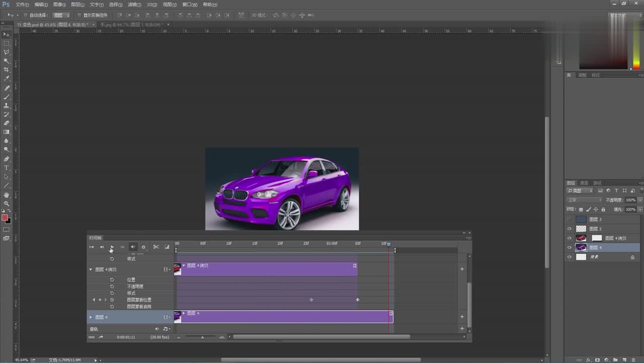Viewport: 644px width, 363px height.
Task: Open 填充 fill dropdown arrow
Action: [x=640, y=209]
